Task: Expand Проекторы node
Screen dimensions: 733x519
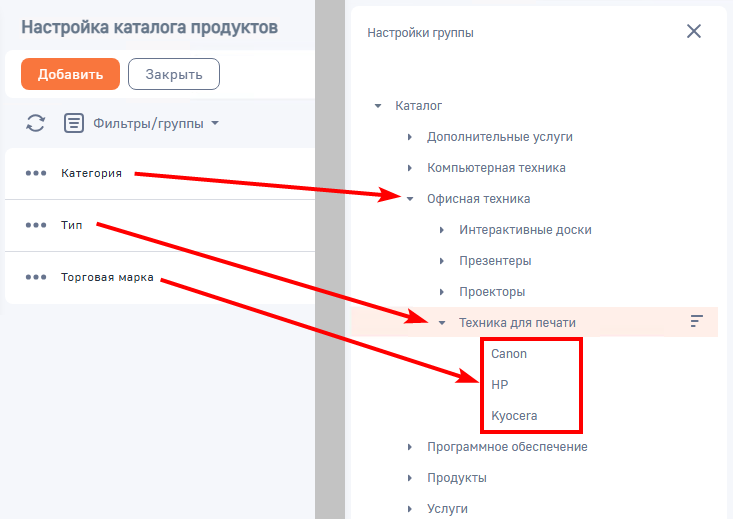Action: tap(442, 292)
